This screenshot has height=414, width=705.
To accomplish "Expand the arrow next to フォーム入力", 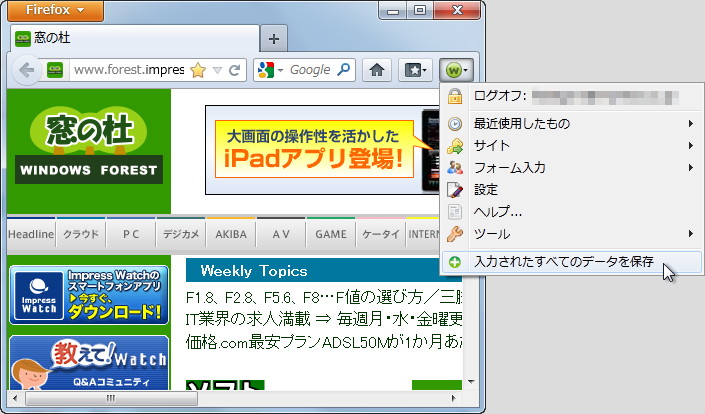I will [x=690, y=167].
